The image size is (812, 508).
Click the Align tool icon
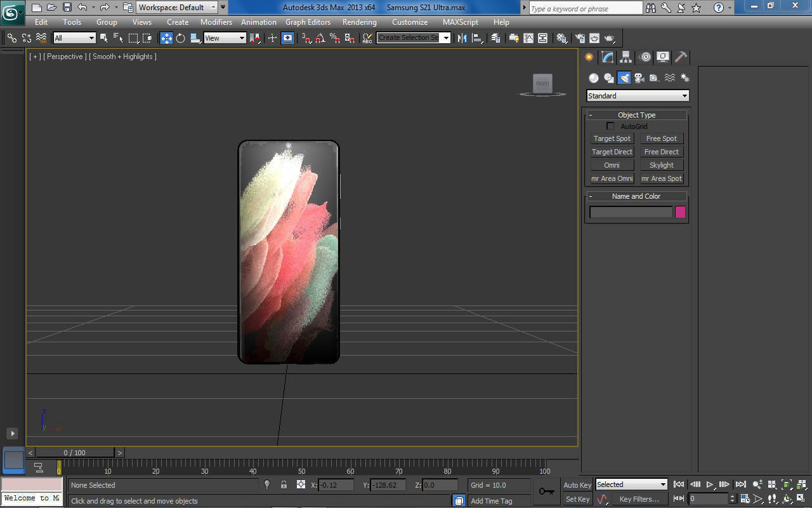[x=477, y=38]
